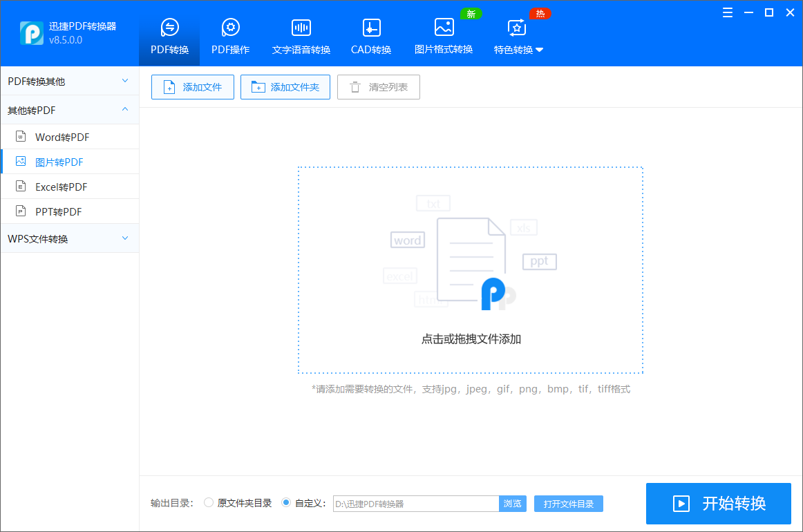
Task: Open the 文字语音转换 waveform icon
Action: click(301, 28)
